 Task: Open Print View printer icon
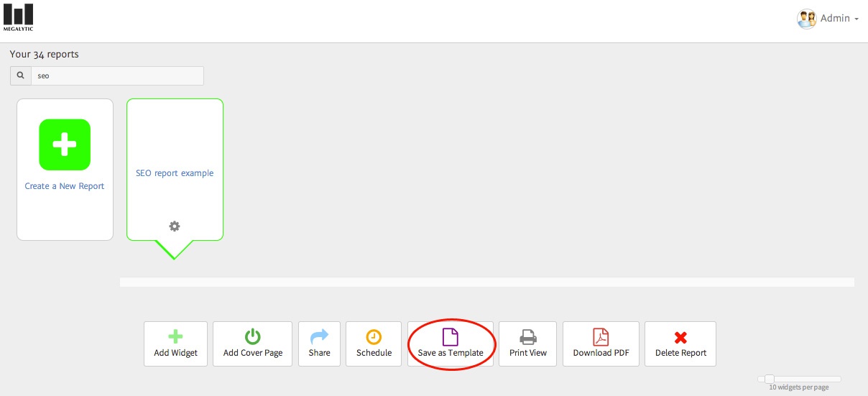click(527, 336)
